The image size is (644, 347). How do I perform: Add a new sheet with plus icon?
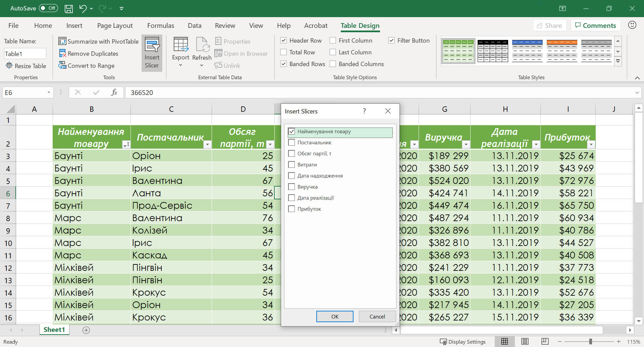pyautogui.click(x=86, y=330)
